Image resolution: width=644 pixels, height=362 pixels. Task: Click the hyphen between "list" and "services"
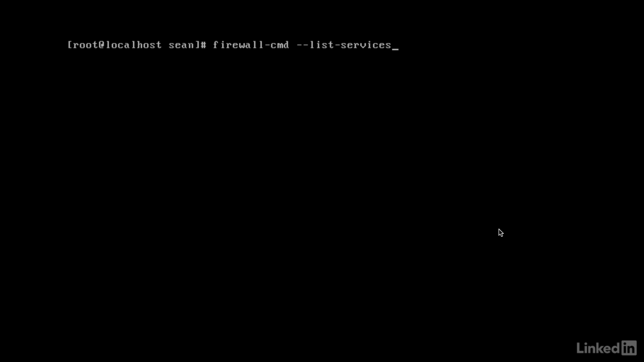tap(337, 45)
